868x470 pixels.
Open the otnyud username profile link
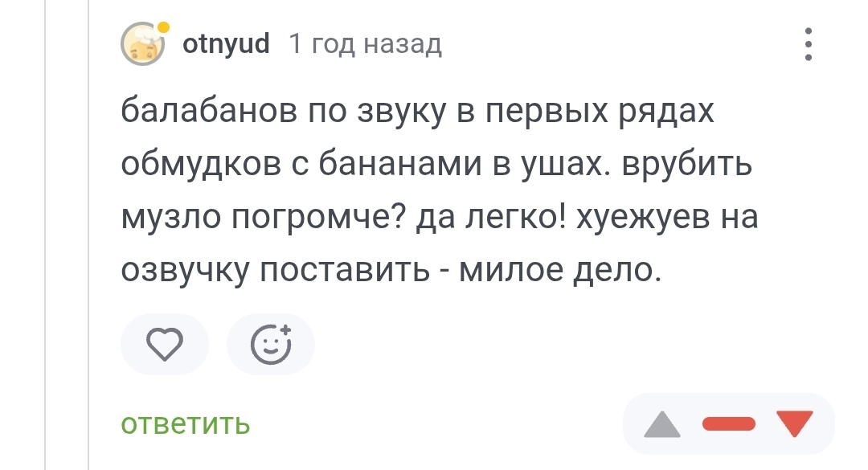[x=226, y=43]
